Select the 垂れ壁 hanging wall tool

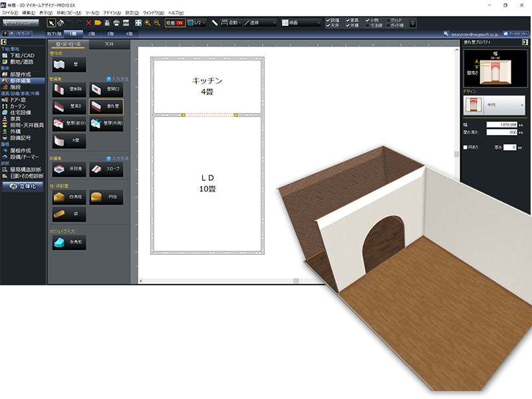pyautogui.click(x=106, y=107)
